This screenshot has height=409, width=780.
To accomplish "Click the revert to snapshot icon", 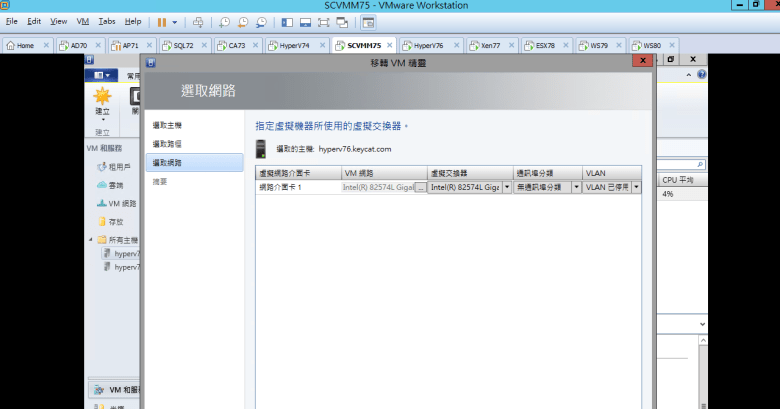I will coord(243,21).
